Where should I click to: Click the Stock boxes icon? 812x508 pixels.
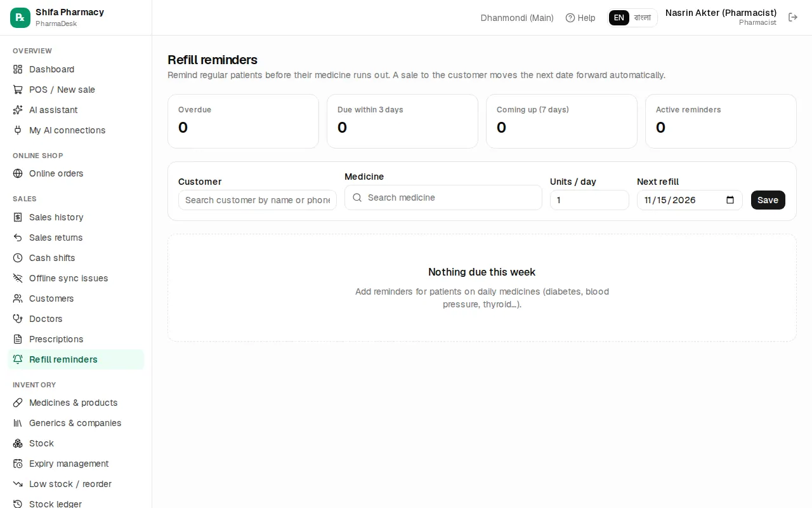[x=18, y=443]
